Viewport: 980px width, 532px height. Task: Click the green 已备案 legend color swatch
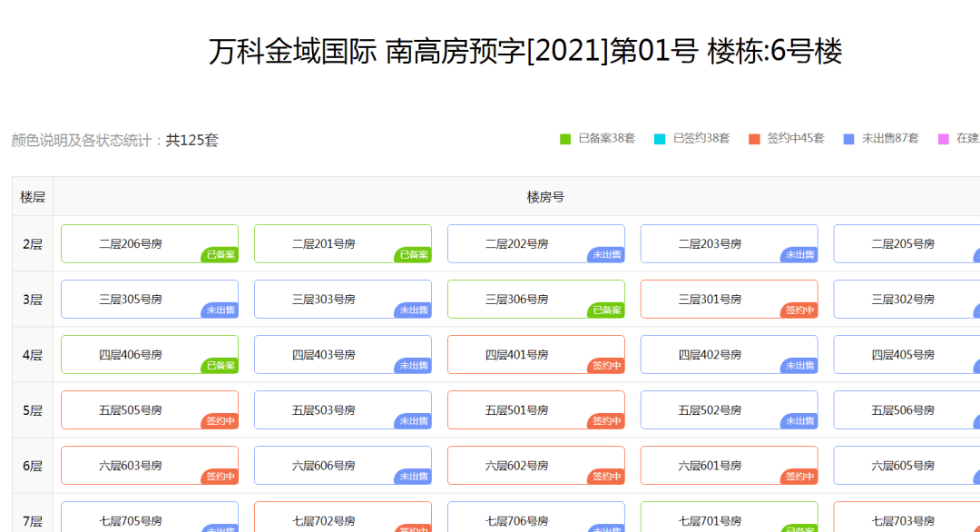[565, 139]
